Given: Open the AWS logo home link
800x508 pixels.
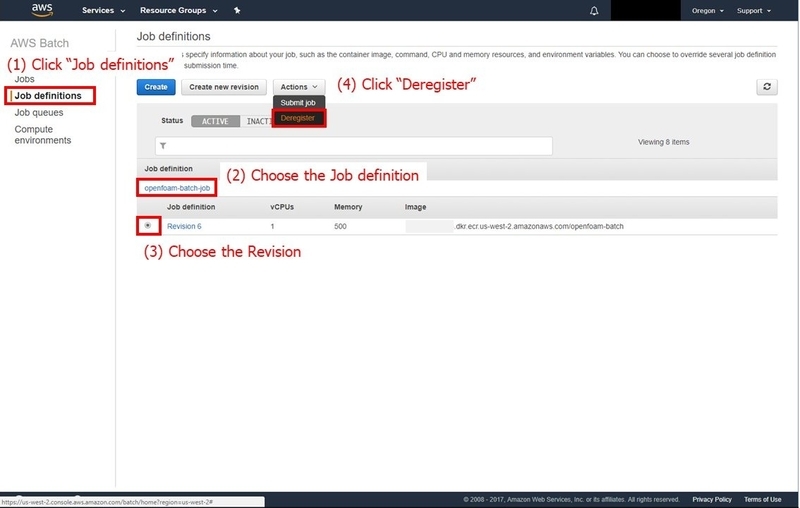Looking at the screenshot, I should [x=42, y=10].
